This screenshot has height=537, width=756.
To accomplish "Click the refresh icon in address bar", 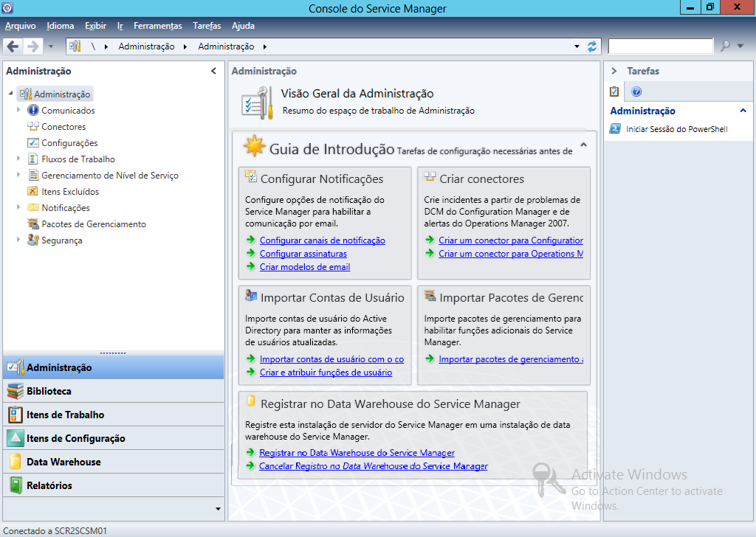I will tap(592, 46).
